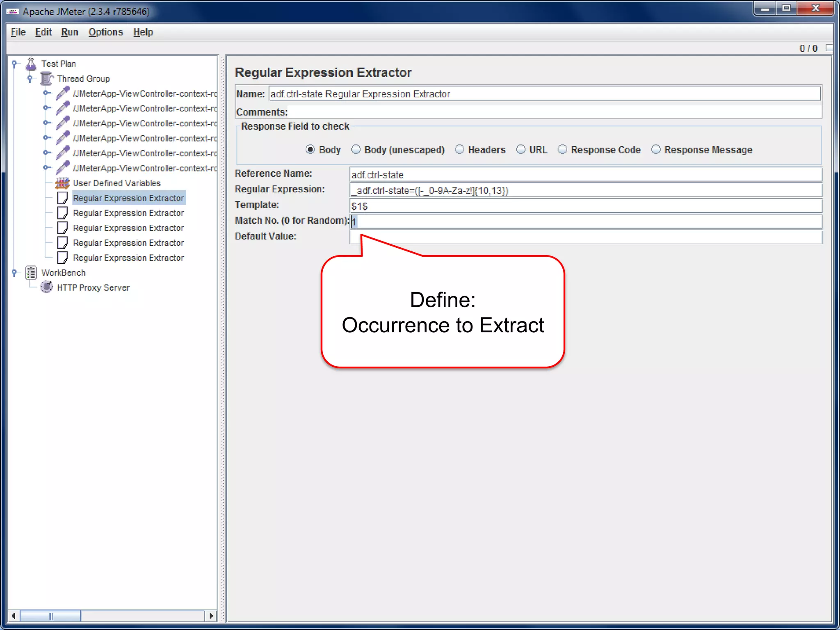
Task: Click the Comments input field
Action: click(555, 112)
